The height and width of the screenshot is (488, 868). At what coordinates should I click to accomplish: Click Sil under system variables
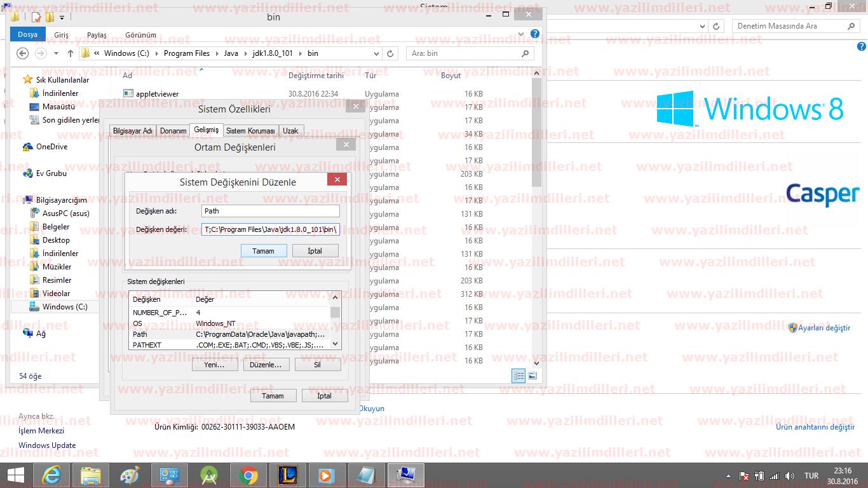click(x=318, y=365)
